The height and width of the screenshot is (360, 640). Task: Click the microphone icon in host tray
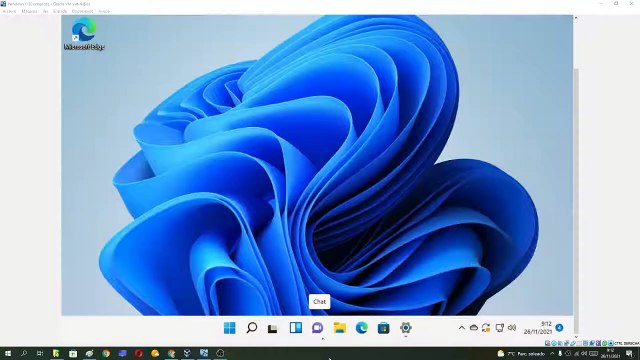560,353
